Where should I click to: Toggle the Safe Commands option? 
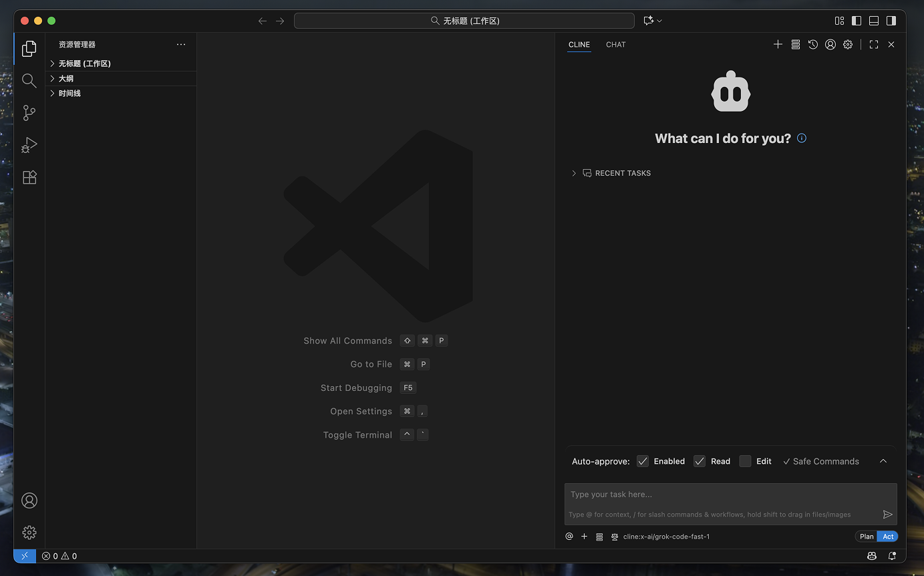tap(821, 461)
